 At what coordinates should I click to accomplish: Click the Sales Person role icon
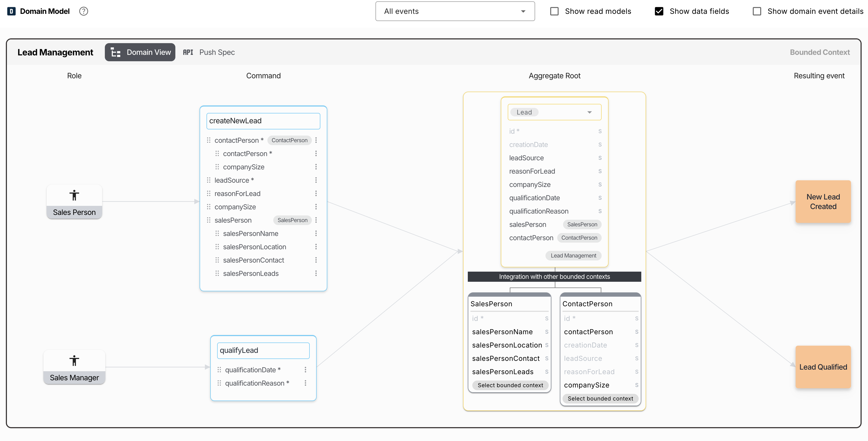pyautogui.click(x=74, y=195)
